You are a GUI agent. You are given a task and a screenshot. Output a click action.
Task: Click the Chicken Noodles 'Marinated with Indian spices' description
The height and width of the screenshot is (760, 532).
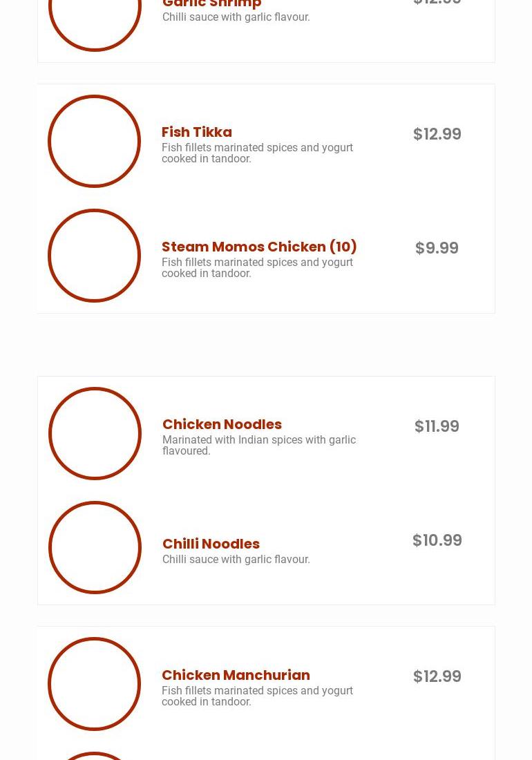pos(258,445)
